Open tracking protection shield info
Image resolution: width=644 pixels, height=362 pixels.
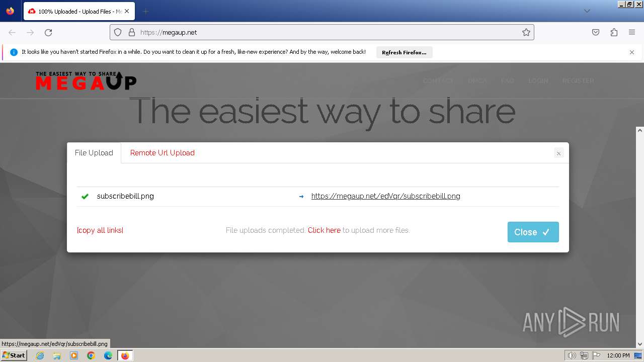pyautogui.click(x=118, y=32)
